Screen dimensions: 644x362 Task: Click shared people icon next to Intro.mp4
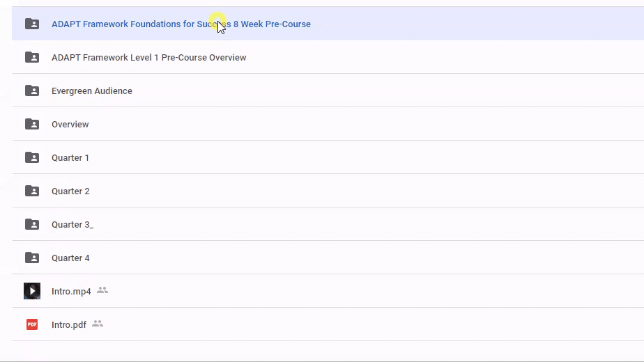click(102, 290)
